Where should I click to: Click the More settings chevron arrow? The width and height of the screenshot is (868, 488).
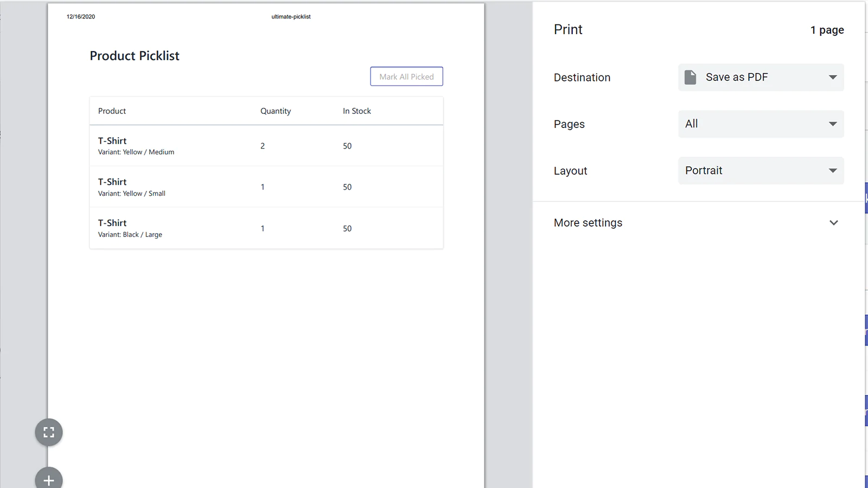(x=834, y=223)
